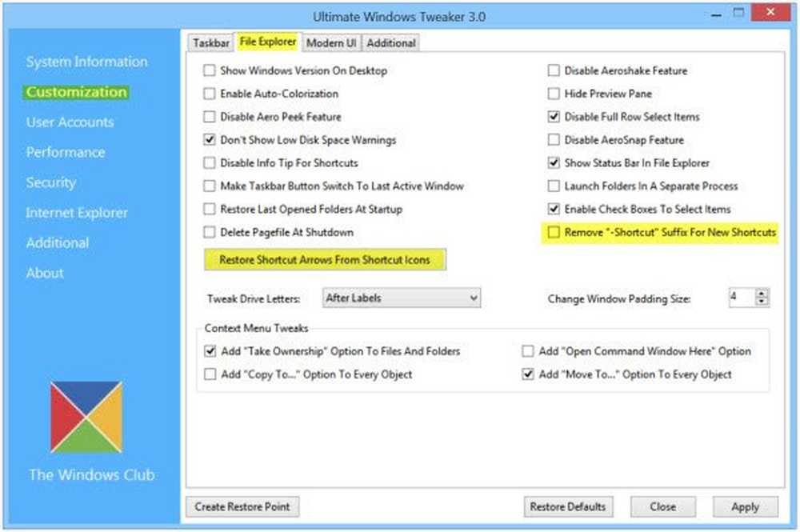
Task: Close window using the red X
Action: click(770, 12)
